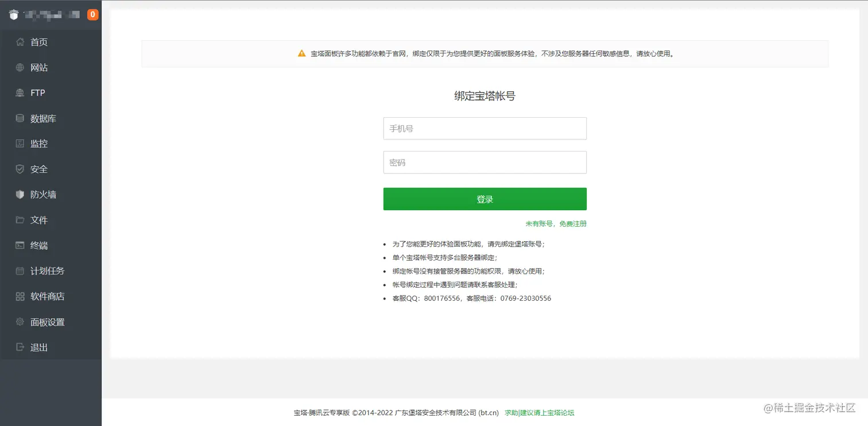Viewport: 868px width, 426px height.
Task: Click the panel shield logo at top-left
Action: [14, 15]
